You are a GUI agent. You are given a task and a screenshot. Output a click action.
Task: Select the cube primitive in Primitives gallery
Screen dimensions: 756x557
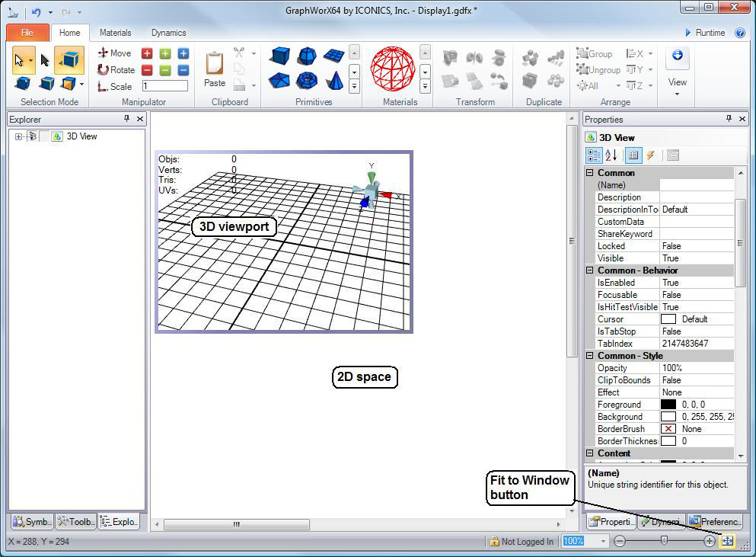click(x=280, y=56)
